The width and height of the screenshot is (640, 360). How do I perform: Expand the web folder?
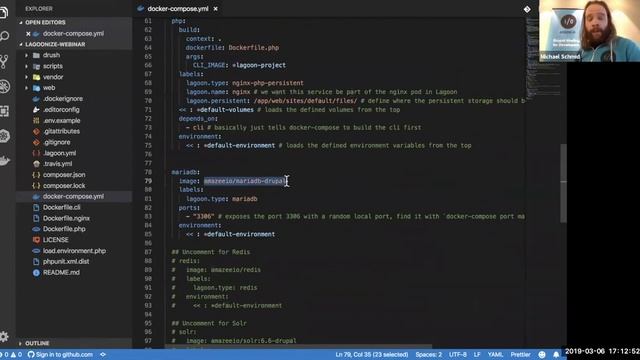[49, 88]
